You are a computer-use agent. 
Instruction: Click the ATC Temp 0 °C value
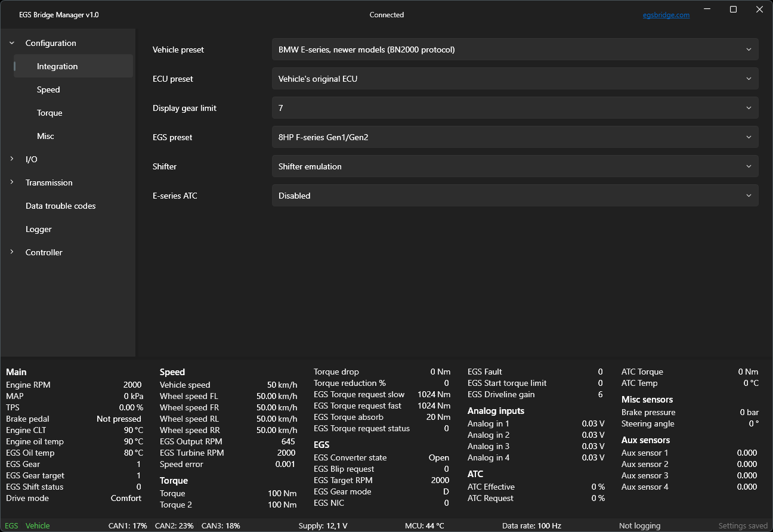751,383
